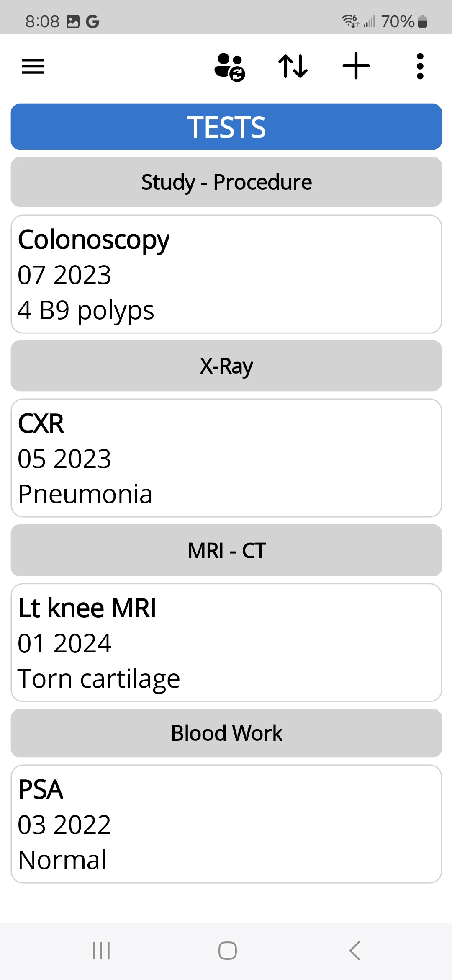Tap the Blood Work section header
This screenshot has height=980, width=452.
(226, 733)
